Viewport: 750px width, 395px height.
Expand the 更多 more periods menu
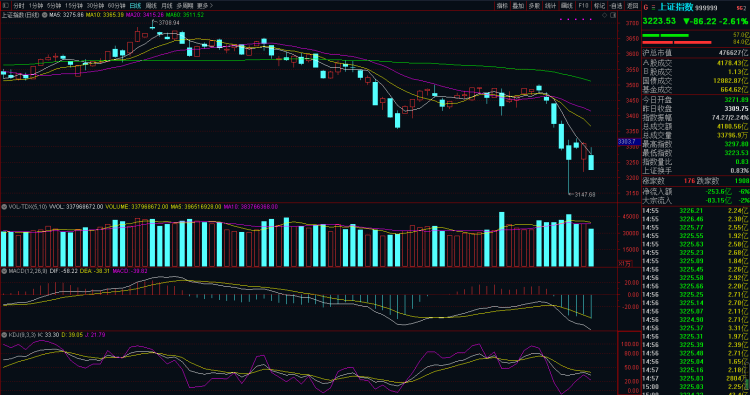click(x=205, y=6)
